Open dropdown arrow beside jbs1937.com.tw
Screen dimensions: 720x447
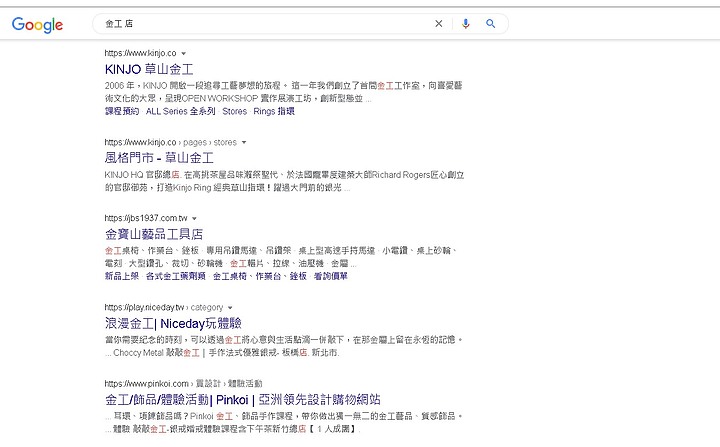194,218
